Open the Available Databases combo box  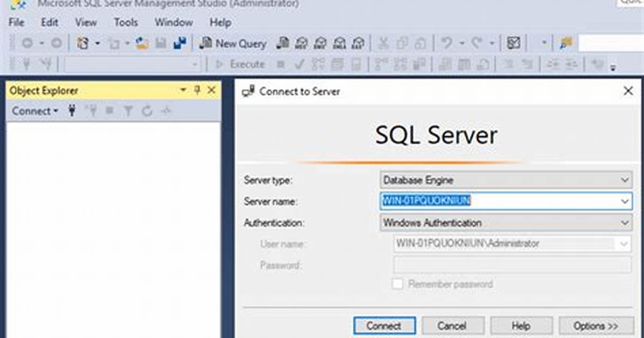pos(132,64)
